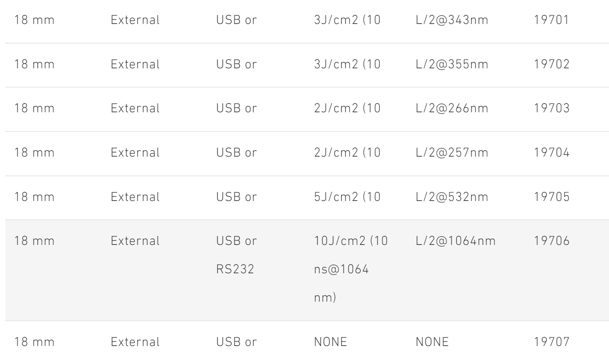Image resolution: width=609 pixels, height=364 pixels.
Task: Select product code 19705
Action: point(552,197)
